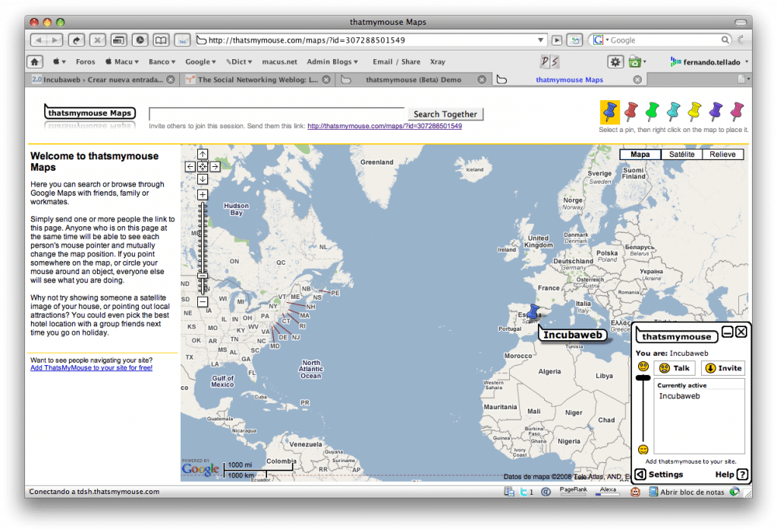
Task: Pan the map right
Action: (215, 167)
